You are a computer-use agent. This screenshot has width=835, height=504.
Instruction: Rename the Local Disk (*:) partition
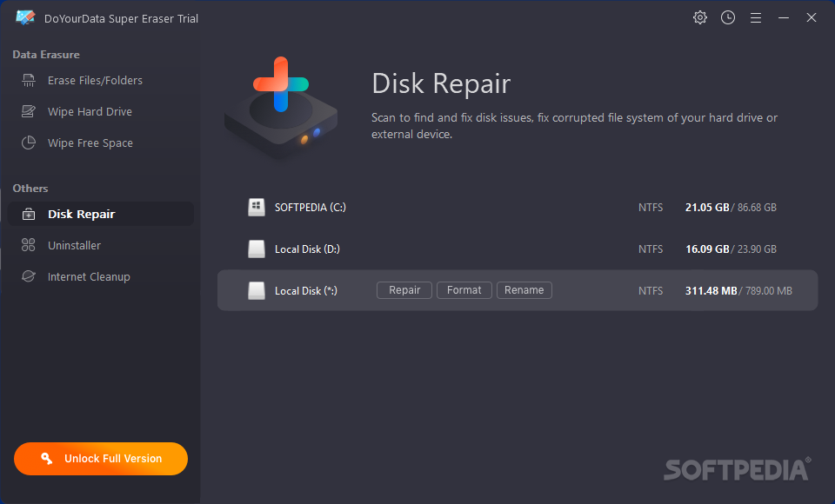524,290
